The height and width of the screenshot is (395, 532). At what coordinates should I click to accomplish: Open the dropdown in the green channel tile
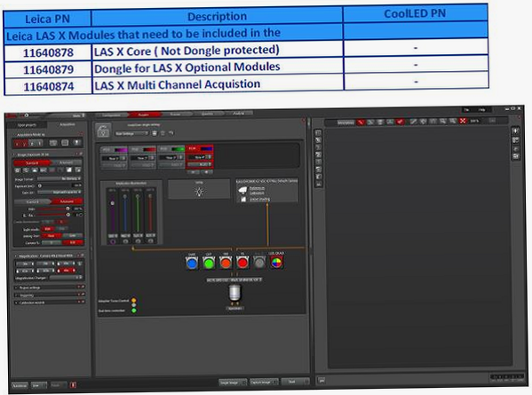pyautogui.click(x=171, y=158)
